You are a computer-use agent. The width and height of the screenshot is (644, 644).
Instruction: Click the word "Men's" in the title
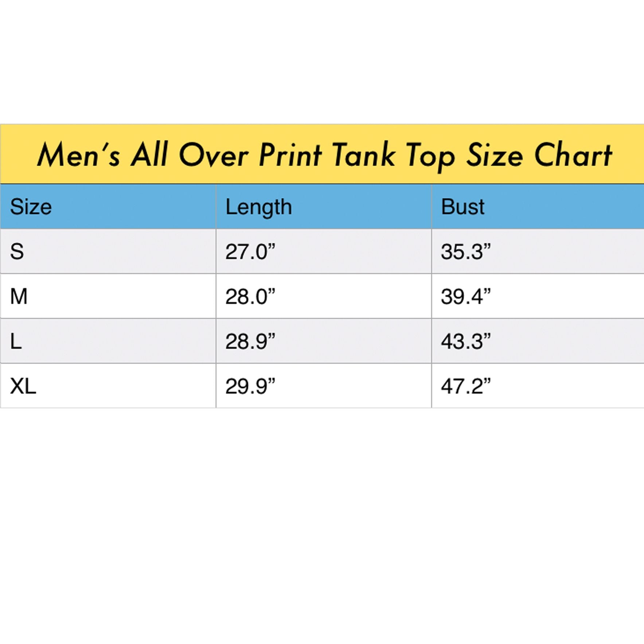click(x=78, y=155)
